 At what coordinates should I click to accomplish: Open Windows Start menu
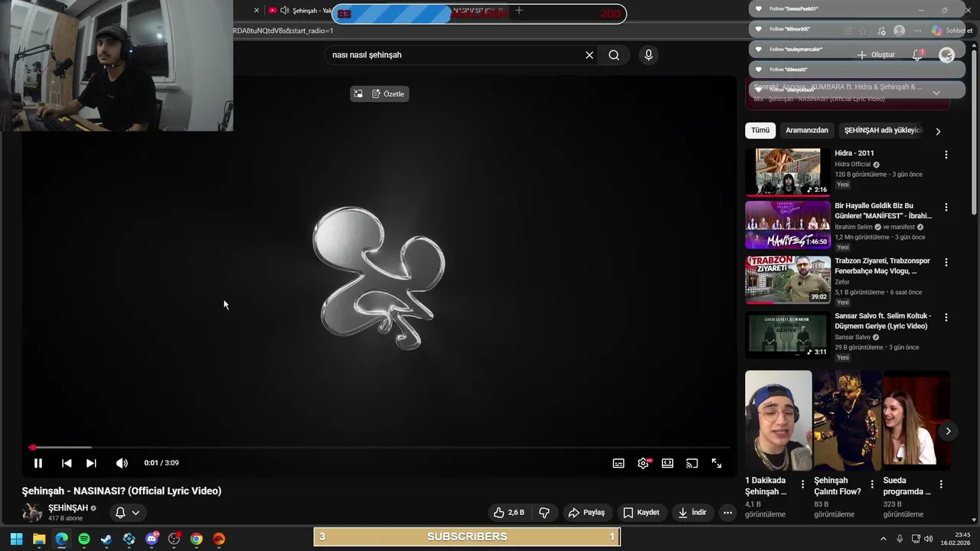16,539
